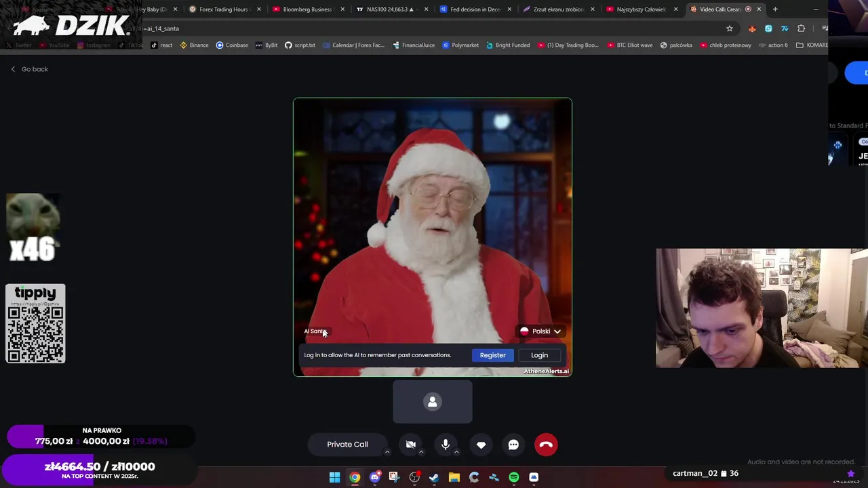Image resolution: width=868 pixels, height=488 pixels.
Task: Open the BTC Elliot wave bookmark
Action: point(630,45)
